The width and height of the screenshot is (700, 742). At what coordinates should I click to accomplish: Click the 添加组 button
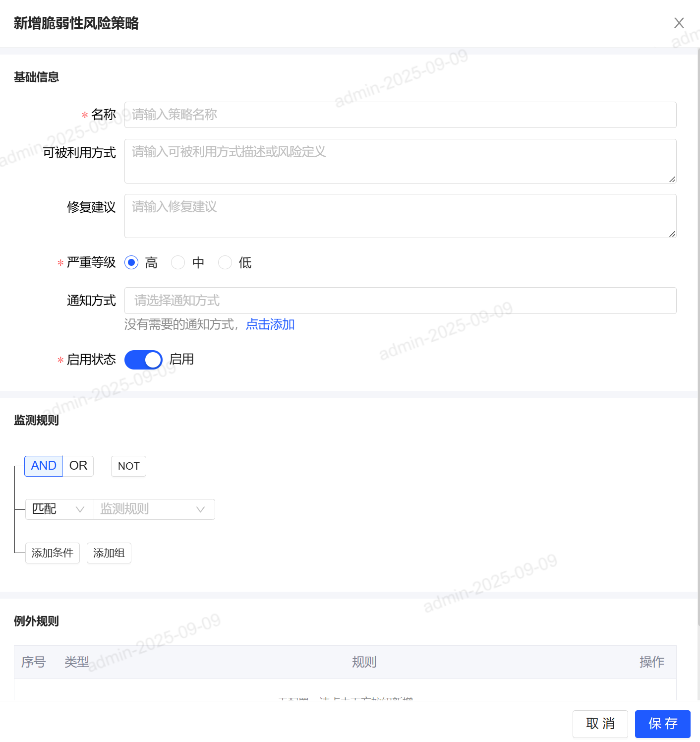(x=109, y=553)
